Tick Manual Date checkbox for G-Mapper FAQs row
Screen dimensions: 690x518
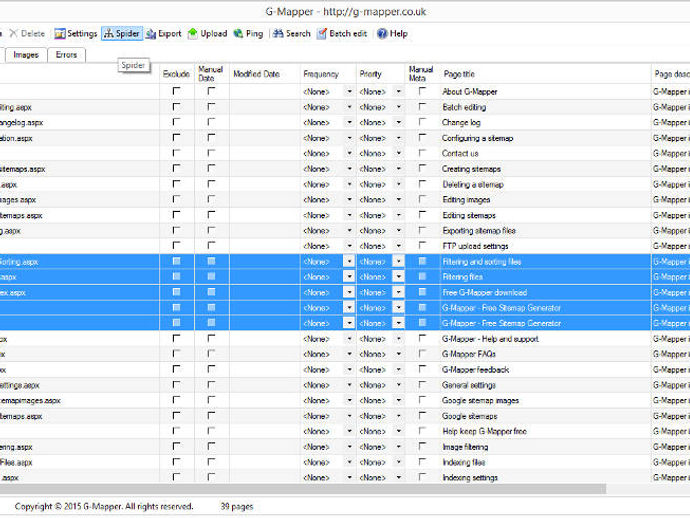(x=211, y=353)
